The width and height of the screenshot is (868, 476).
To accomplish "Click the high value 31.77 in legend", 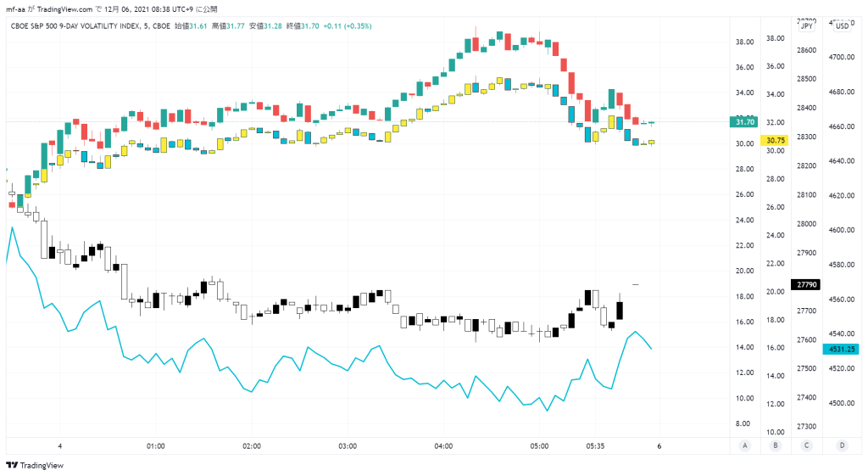I will (236, 26).
